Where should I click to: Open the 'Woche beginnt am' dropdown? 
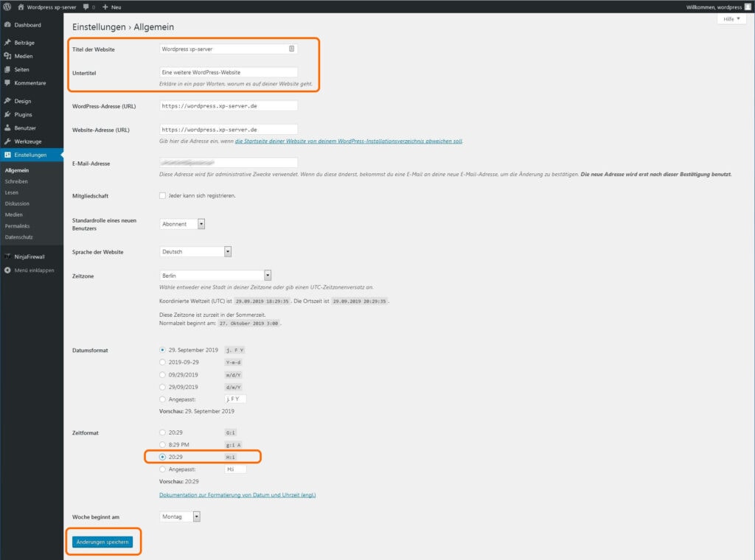coord(180,517)
